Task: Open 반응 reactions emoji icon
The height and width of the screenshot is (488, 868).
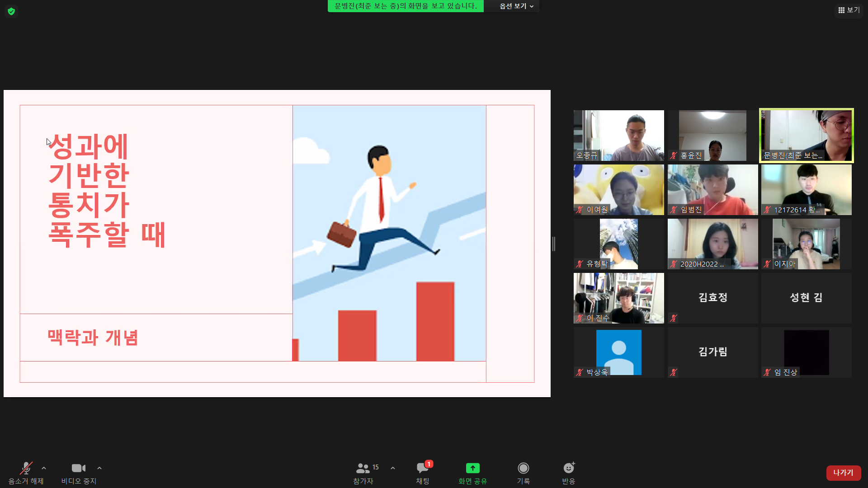Action: (x=568, y=469)
